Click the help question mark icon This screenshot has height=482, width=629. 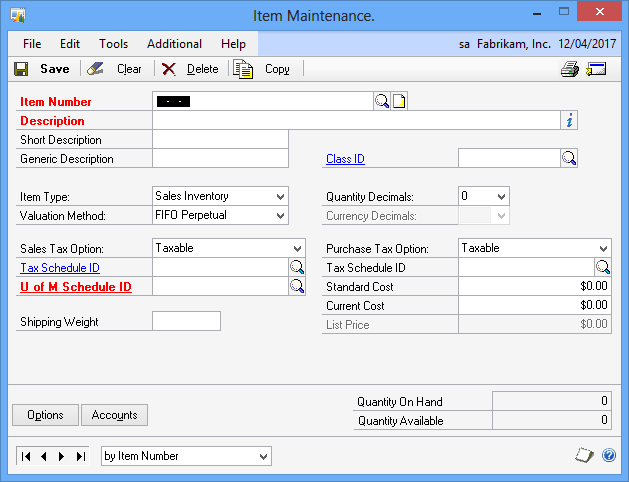pos(609,455)
